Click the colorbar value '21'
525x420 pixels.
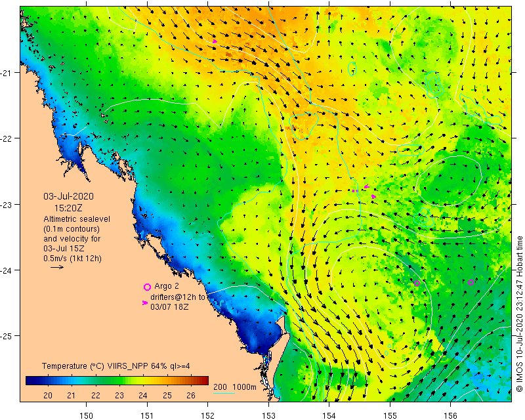point(71,395)
